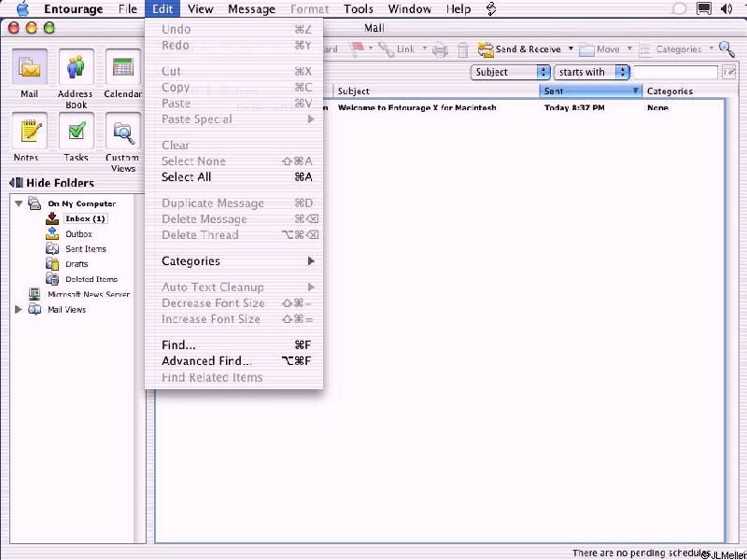Screen dimensions: 747x560
Task: Open the Help menu
Action: [x=458, y=8]
